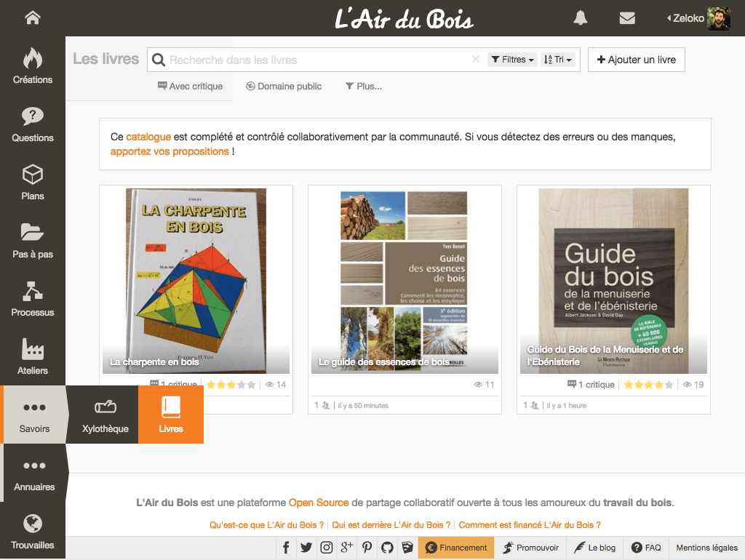Toggle the Avec critique filter
The image size is (745, 560).
[190, 86]
